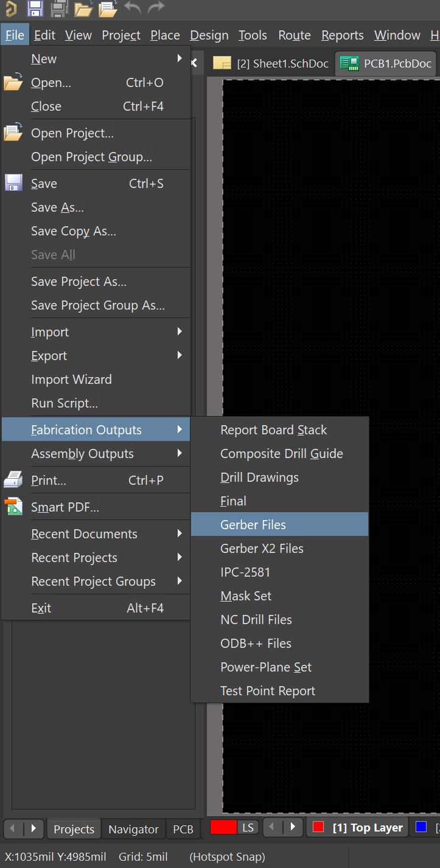The image size is (440, 868).
Task: Click the Altium logo icon at top left
Action: point(10,9)
